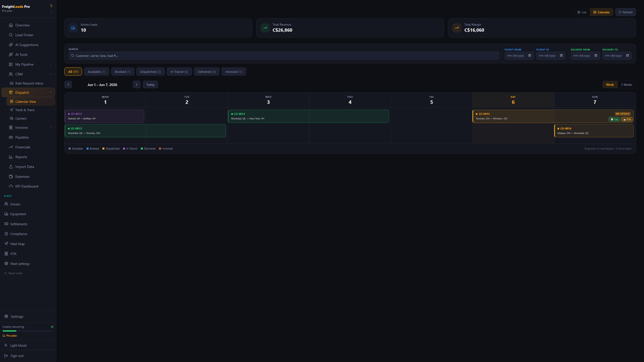The image size is (644, 362).
Task: Click the AI Suggestions sparkle icon
Action: pos(11,45)
